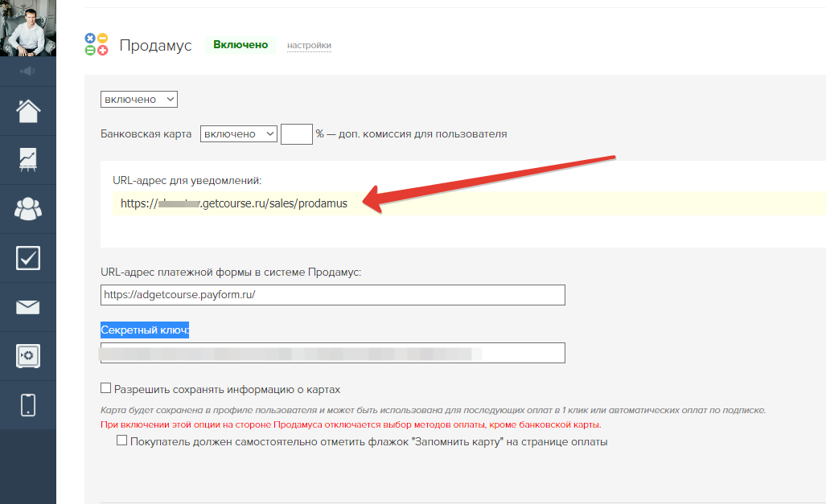826x504 pixels.
Task: Open the mail envelope icon in sidebar
Action: (28, 307)
